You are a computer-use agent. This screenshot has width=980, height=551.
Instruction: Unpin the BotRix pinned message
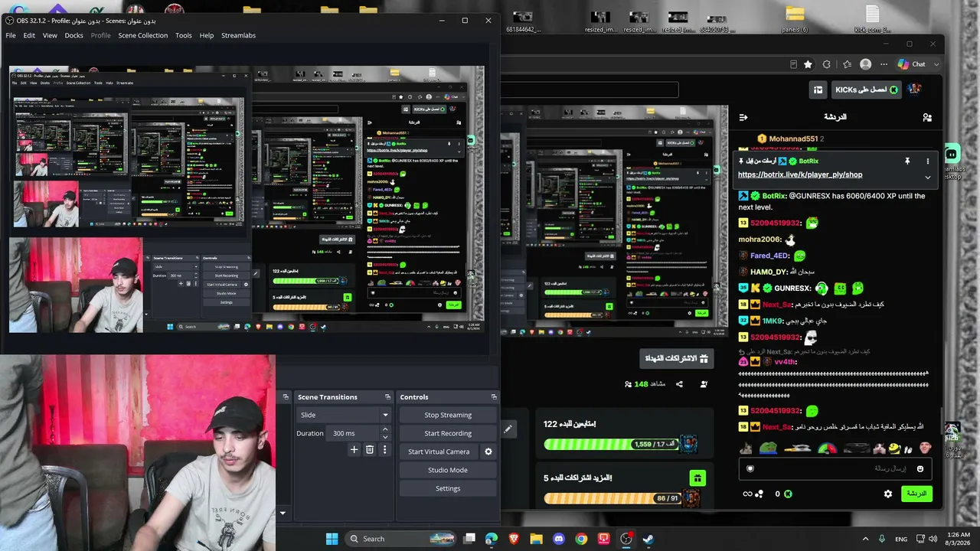[x=907, y=161]
